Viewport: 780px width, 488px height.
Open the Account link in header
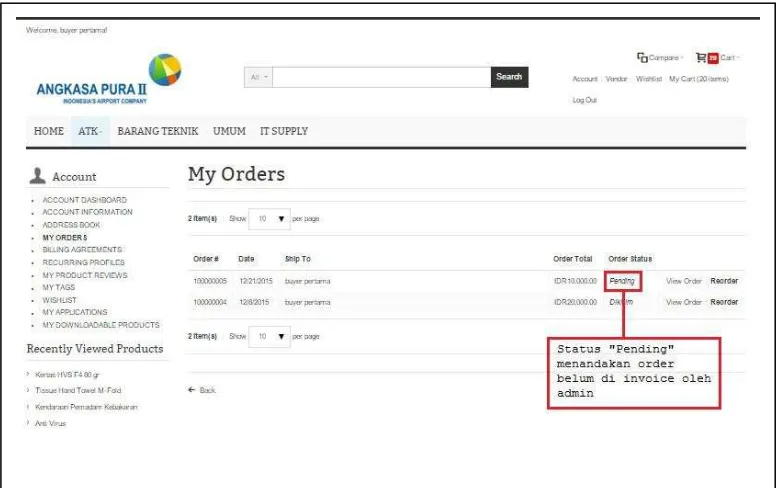click(585, 79)
